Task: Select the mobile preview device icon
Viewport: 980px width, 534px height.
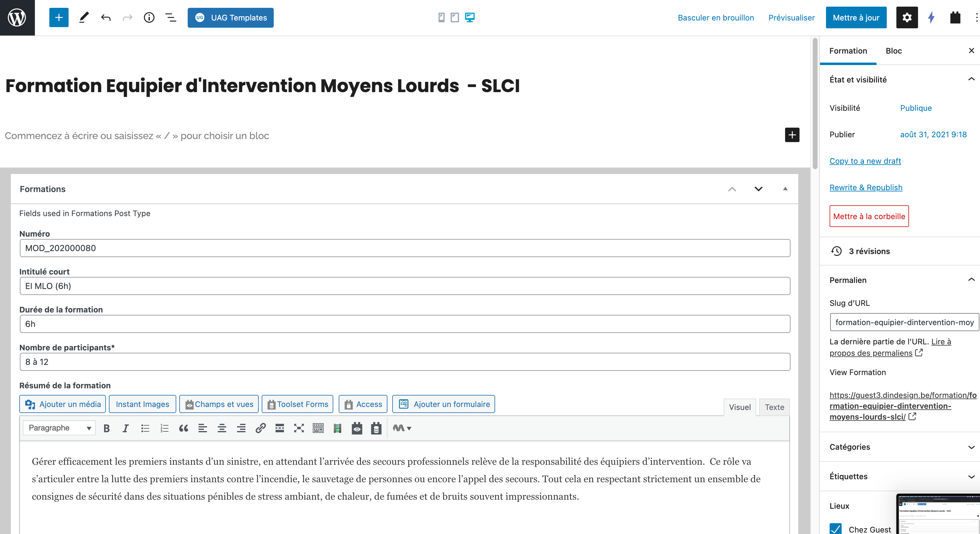Action: click(x=441, y=17)
